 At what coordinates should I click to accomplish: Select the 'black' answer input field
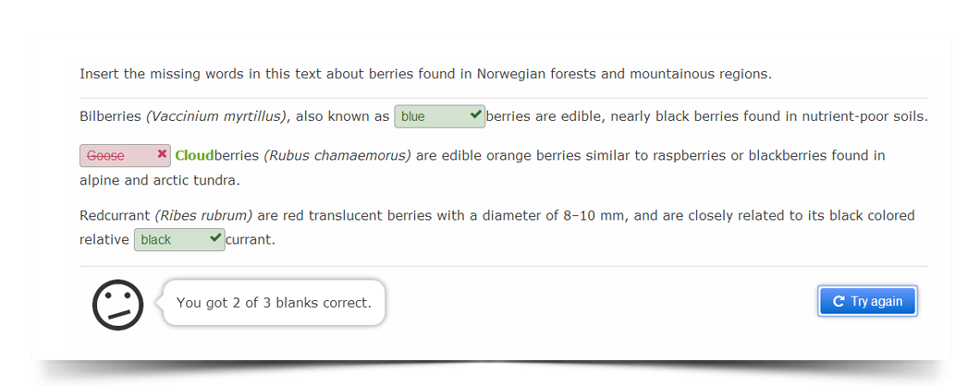point(179,240)
